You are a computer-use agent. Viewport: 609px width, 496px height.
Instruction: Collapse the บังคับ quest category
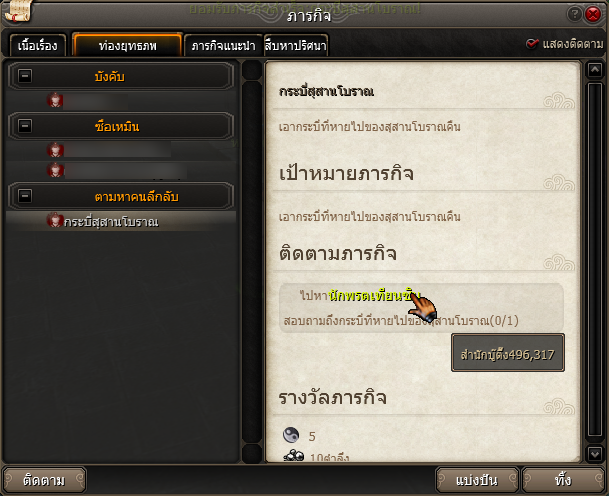pyautogui.click(x=25, y=76)
